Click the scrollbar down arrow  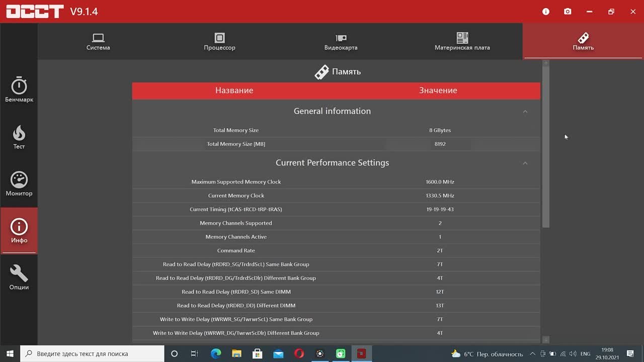tap(546, 340)
